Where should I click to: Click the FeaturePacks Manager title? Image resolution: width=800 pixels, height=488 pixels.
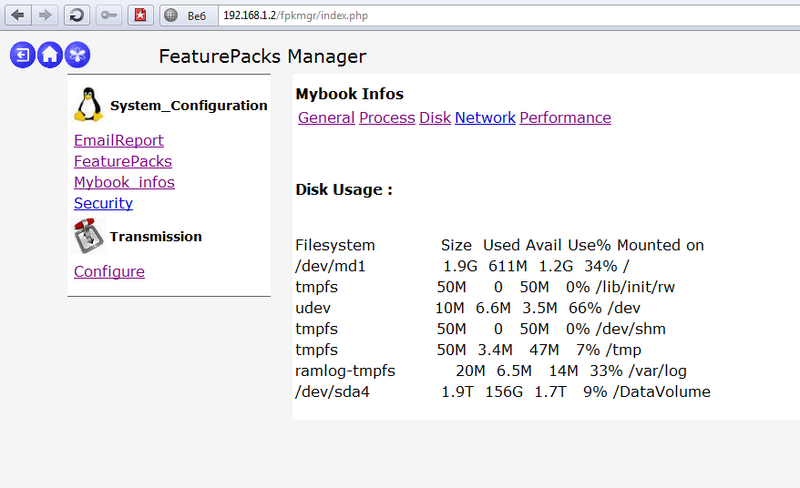[263, 56]
